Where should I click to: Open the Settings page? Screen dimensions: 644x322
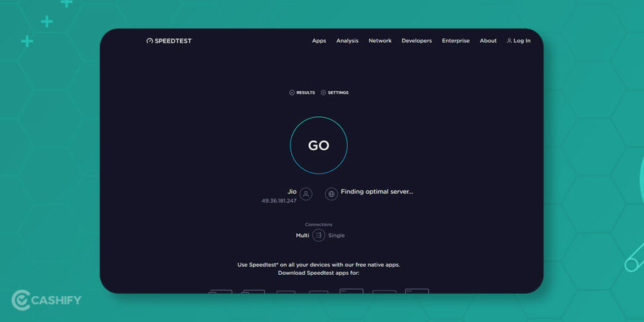[335, 93]
